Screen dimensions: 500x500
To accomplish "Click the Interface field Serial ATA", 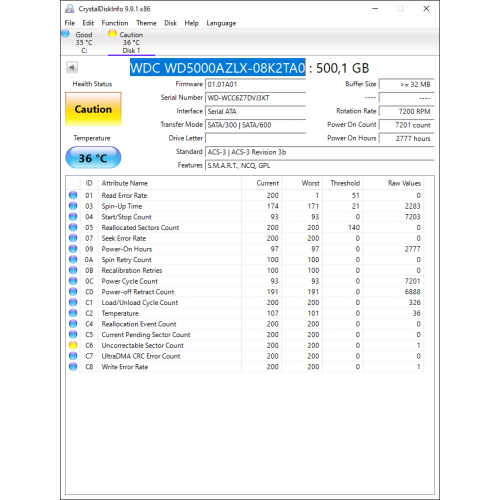I will pos(256,111).
